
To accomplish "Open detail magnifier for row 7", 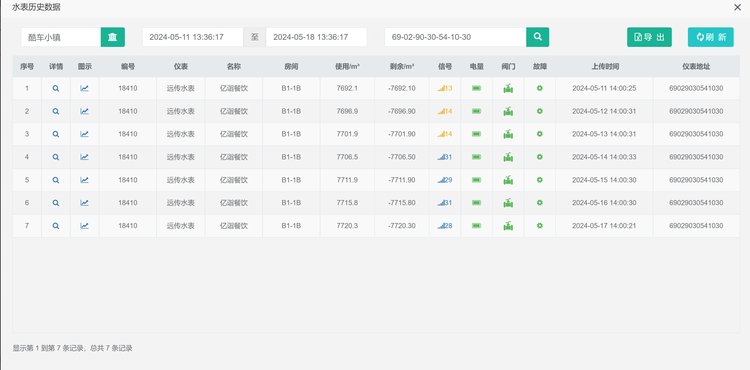I will (56, 226).
